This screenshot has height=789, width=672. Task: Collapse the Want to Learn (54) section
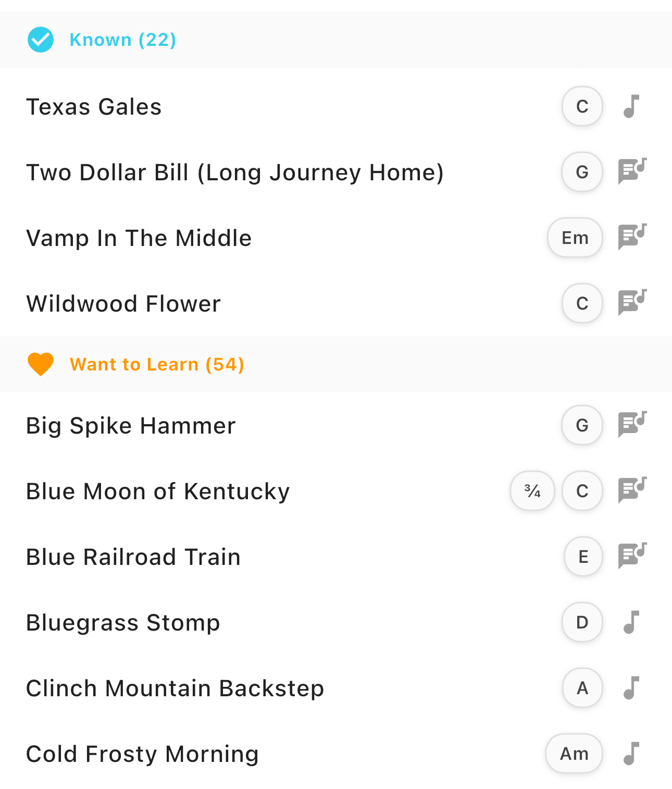pos(157,364)
